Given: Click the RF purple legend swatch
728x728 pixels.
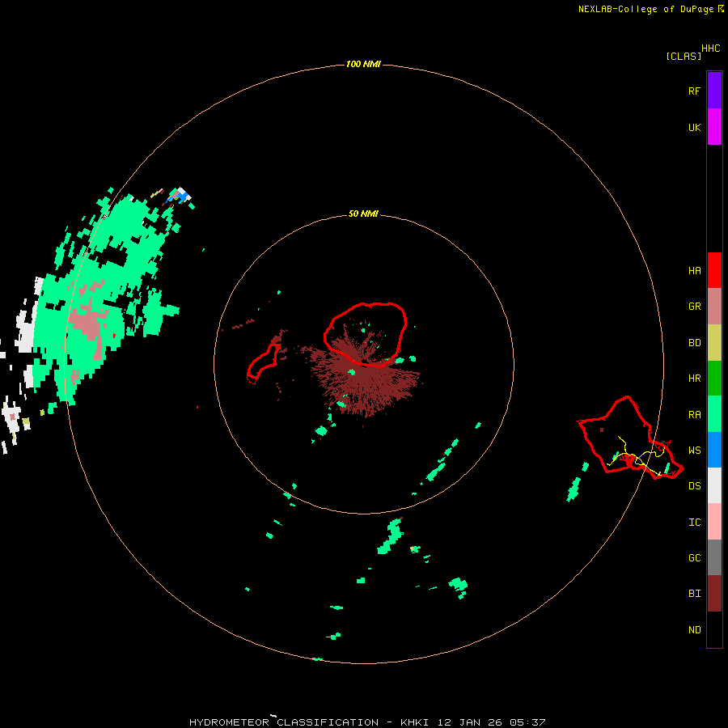Looking at the screenshot, I should 714,91.
